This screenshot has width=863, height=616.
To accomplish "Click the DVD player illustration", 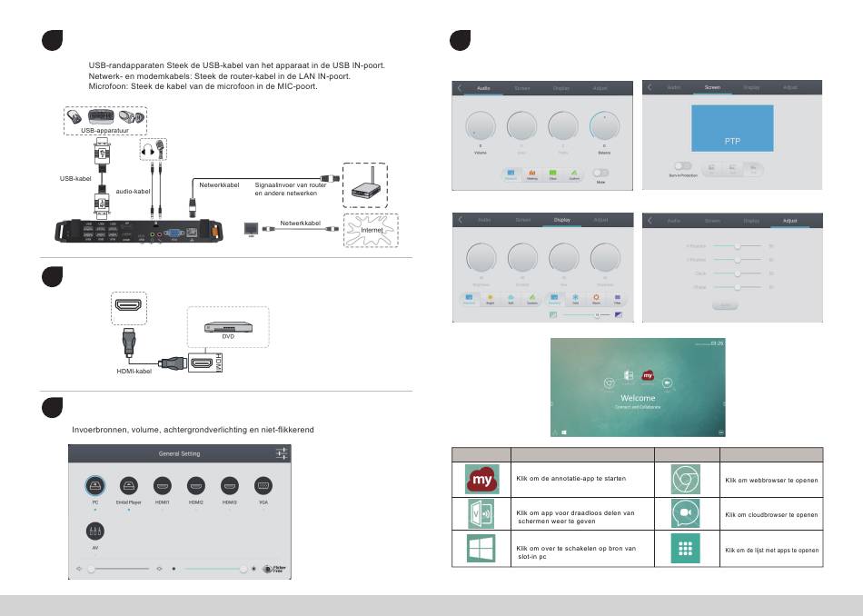I will 228,327.
